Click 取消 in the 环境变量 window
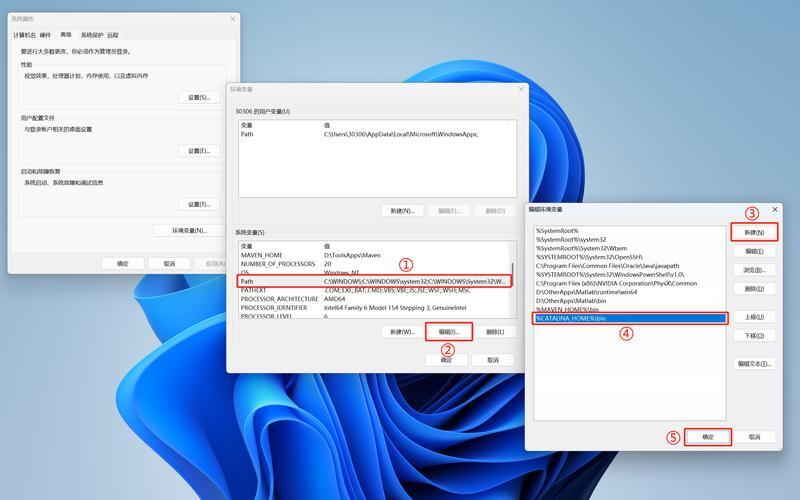Screen dimensions: 800x500 pos(493,360)
